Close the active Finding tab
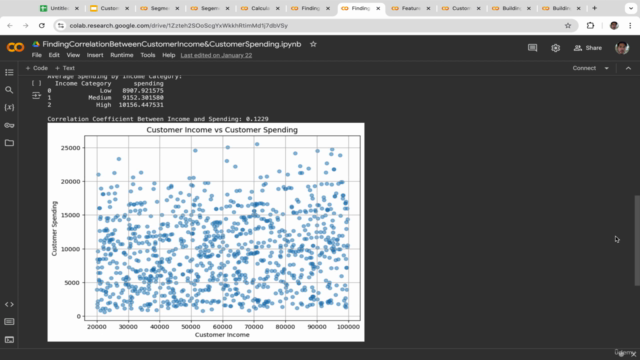This screenshot has height=360, width=640. pos(378,8)
